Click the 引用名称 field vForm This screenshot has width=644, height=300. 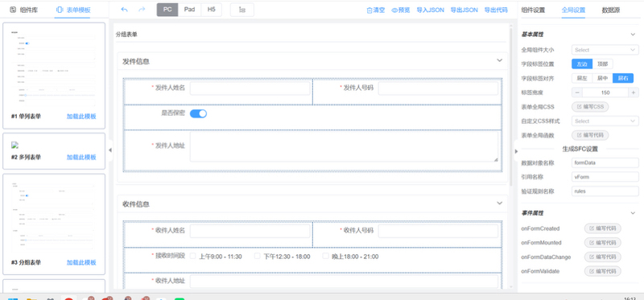point(605,177)
